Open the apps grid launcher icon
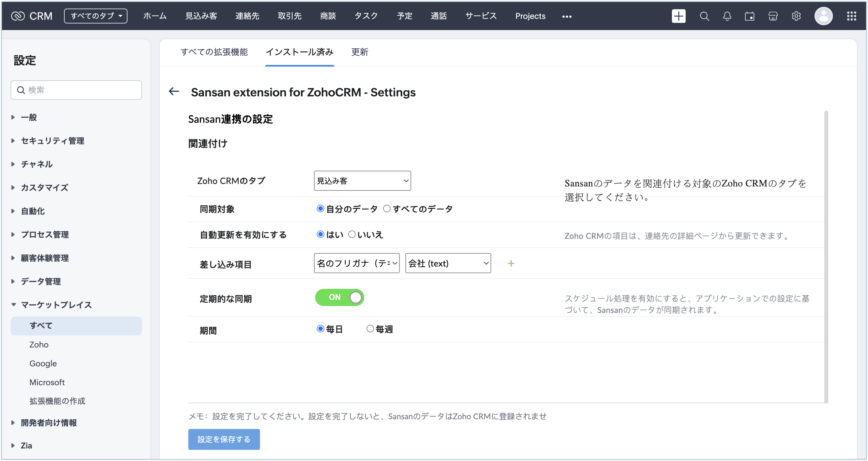The width and height of the screenshot is (868, 461). (851, 16)
